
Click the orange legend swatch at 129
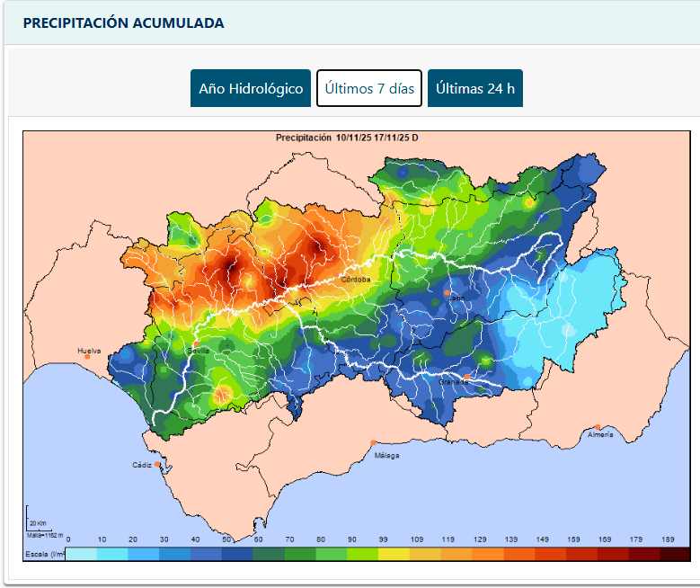coord(488,554)
